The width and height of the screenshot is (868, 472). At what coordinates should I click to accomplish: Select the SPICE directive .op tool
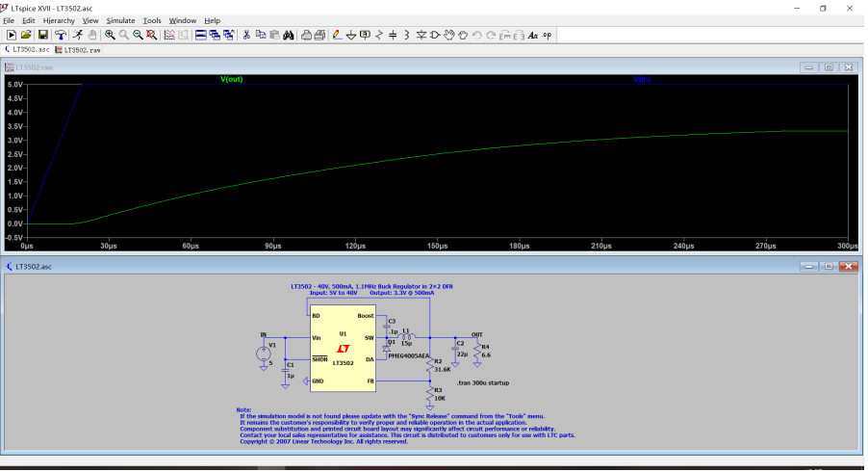point(547,35)
